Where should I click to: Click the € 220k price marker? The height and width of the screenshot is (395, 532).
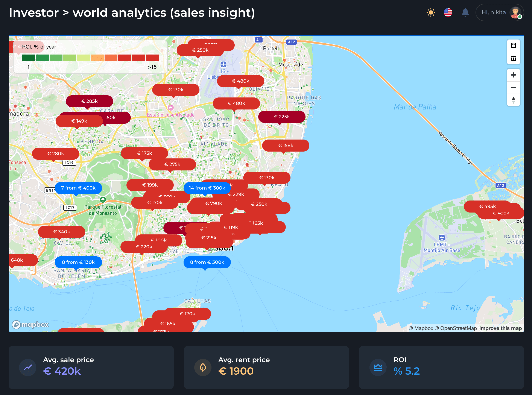144,247
